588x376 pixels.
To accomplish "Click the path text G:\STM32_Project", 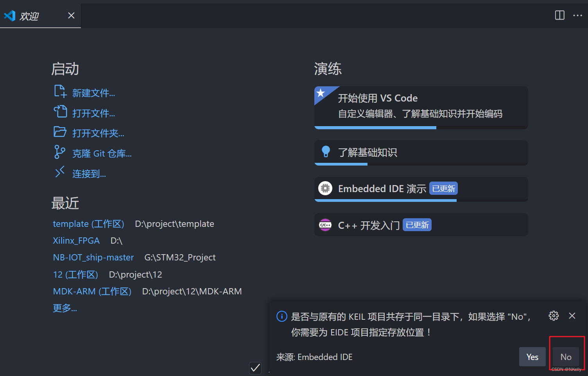I will 180,257.
